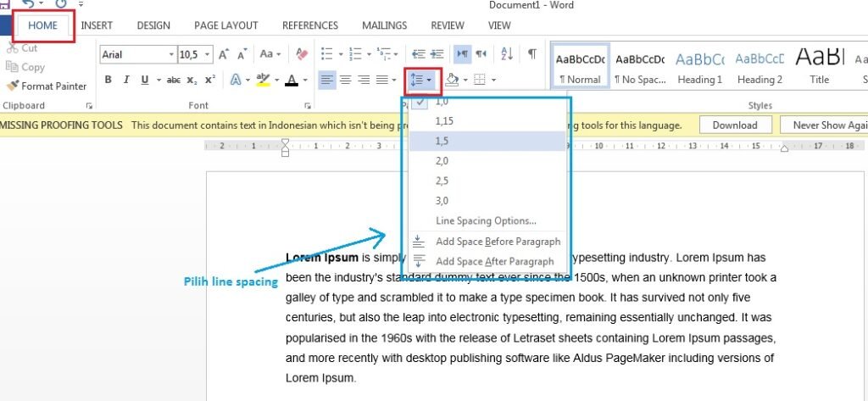Open the Change Case Aa dropdown
Viewport: 868px width, 401px height.
pos(270,54)
